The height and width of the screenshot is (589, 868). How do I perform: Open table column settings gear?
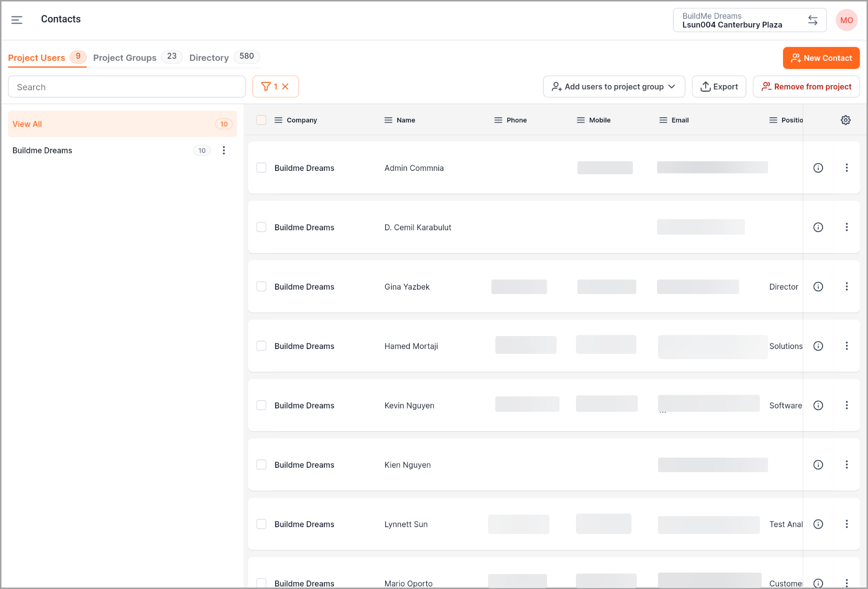click(845, 120)
